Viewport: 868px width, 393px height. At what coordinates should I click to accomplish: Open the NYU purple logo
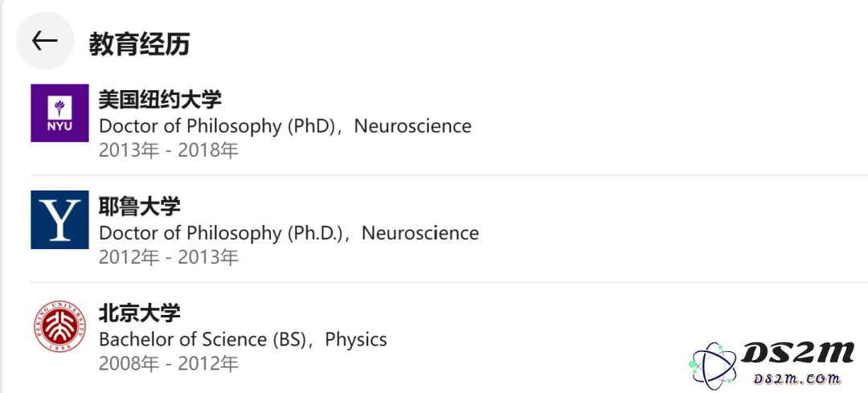click(59, 113)
